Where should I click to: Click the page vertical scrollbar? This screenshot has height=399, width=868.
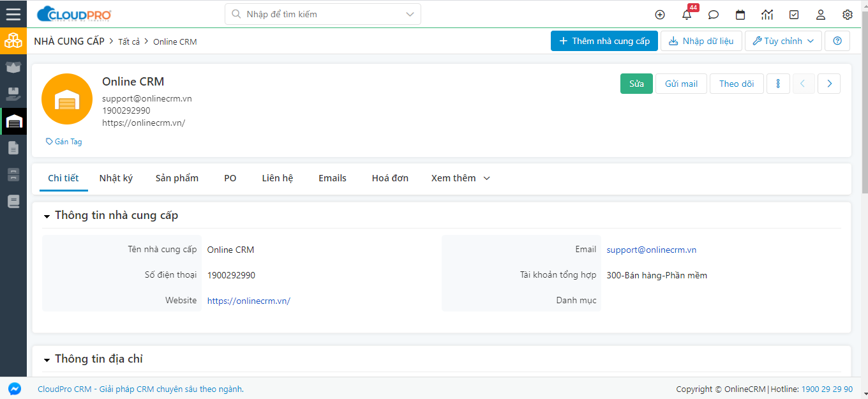865,102
